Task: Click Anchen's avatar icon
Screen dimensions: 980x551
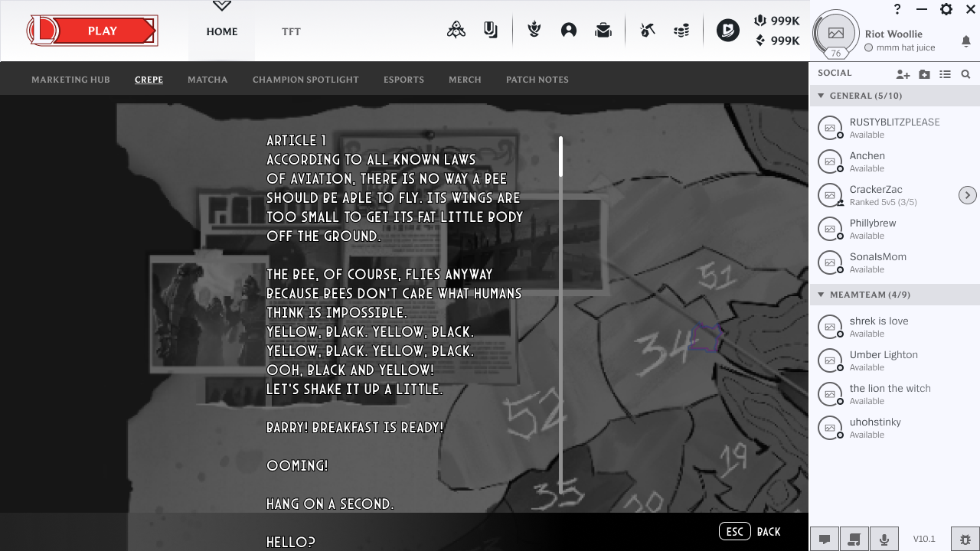Action: 830,161
